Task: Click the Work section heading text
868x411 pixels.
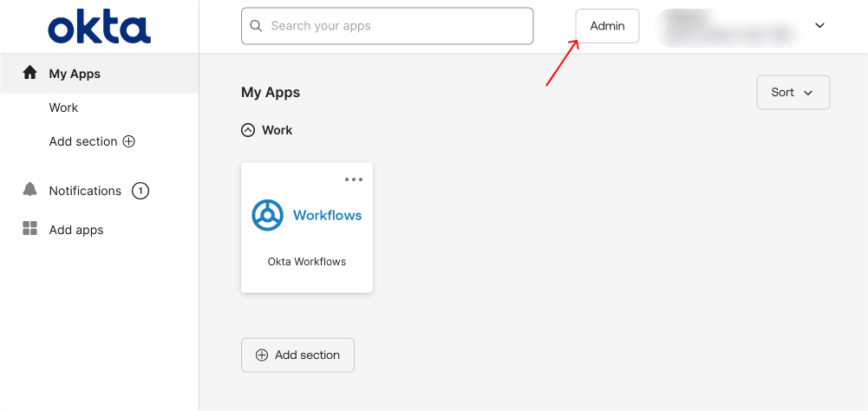Action: tap(277, 130)
